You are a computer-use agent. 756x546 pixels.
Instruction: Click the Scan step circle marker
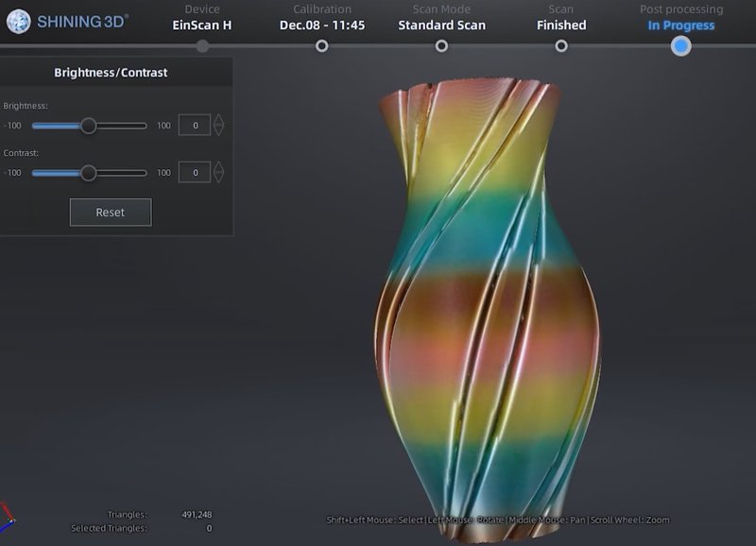coord(561,45)
